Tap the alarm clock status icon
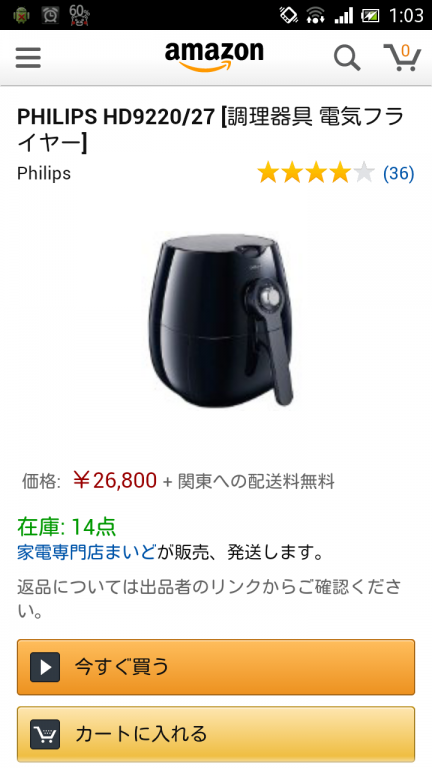The height and width of the screenshot is (768, 432). [49, 15]
